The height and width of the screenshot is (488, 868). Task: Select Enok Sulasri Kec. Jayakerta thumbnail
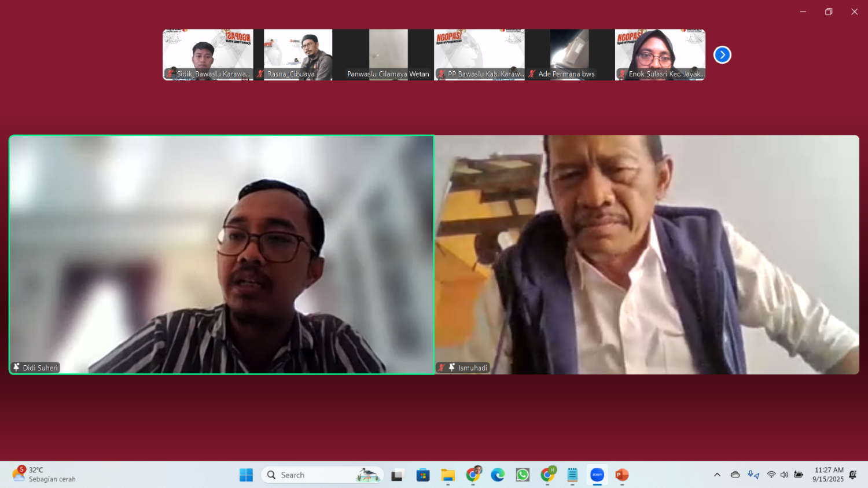click(660, 54)
